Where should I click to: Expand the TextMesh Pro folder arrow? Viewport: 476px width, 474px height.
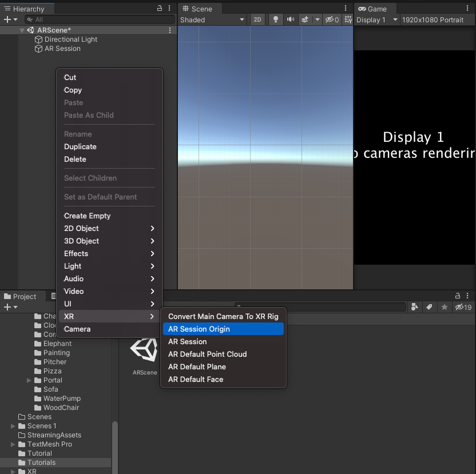point(13,444)
